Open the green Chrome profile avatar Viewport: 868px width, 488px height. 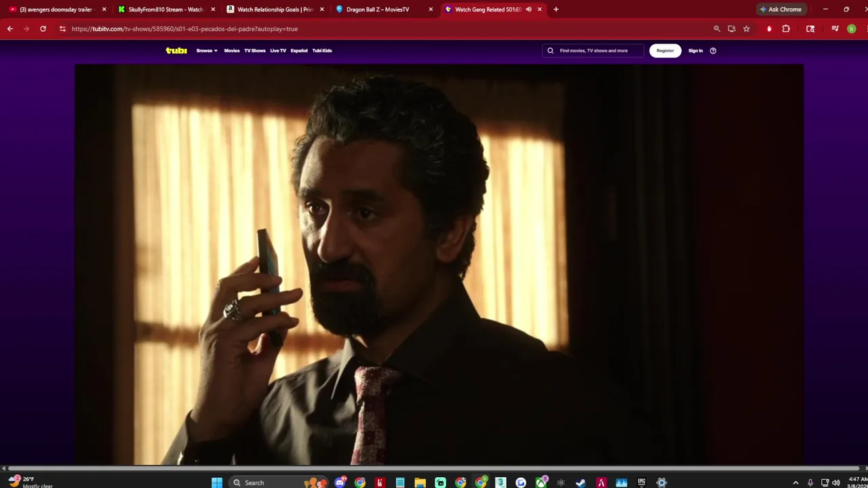(852, 28)
